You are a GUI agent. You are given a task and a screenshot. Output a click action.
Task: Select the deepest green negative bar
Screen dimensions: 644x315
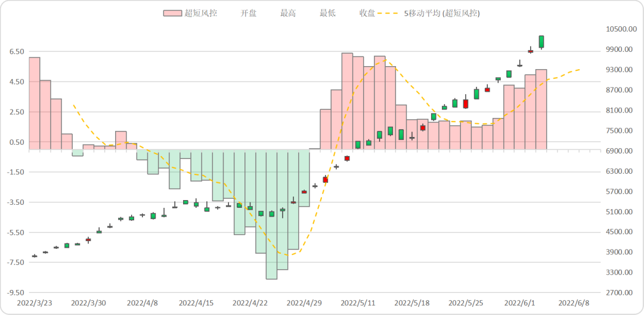point(271,214)
